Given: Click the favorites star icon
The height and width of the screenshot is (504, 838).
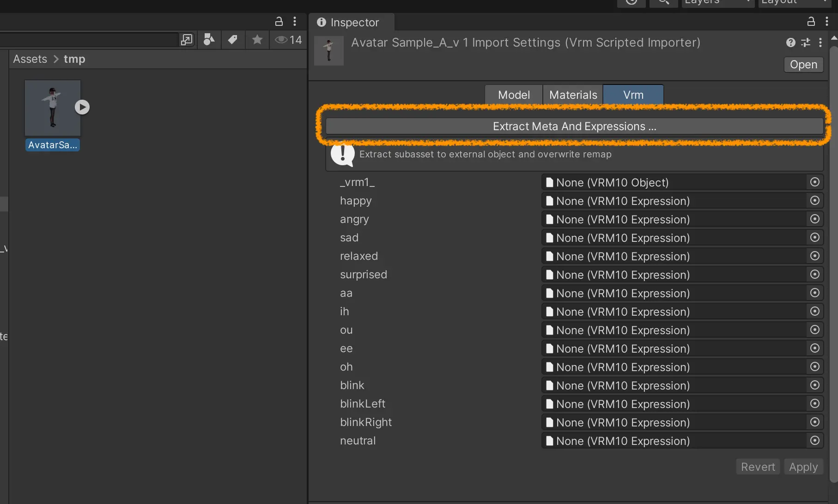Looking at the screenshot, I should tap(257, 40).
